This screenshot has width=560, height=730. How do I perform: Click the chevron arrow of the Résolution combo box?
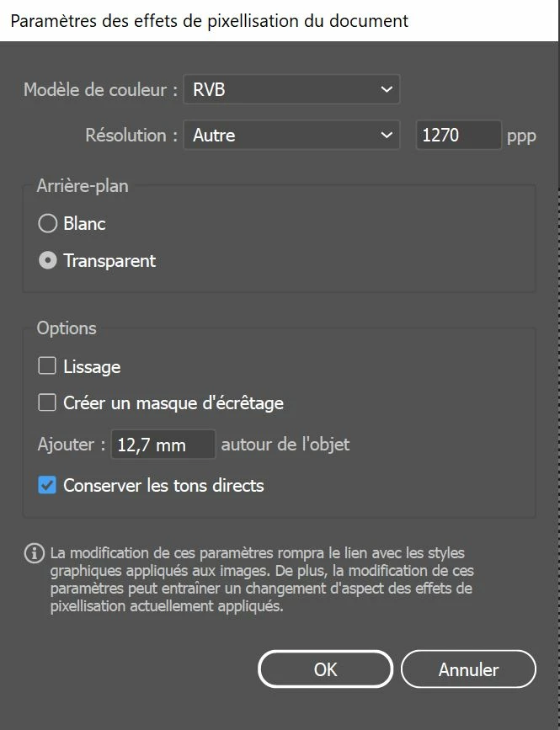[x=387, y=135]
